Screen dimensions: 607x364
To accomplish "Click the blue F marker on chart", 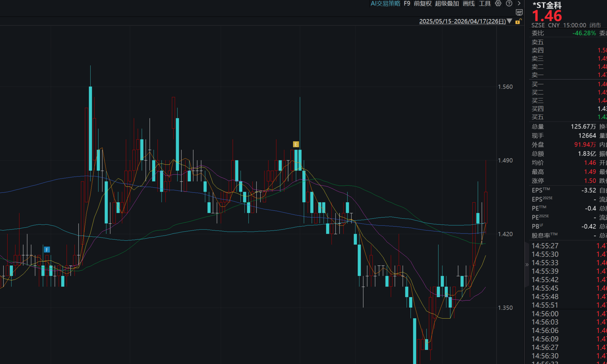I will pyautogui.click(x=47, y=250).
